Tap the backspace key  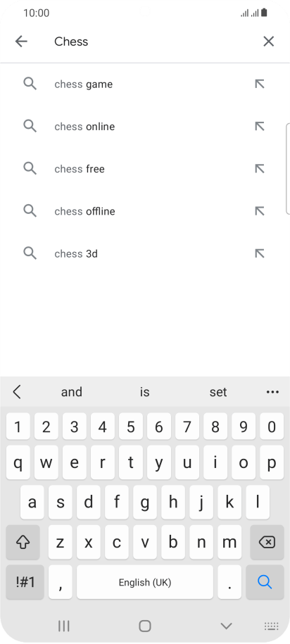tap(267, 543)
